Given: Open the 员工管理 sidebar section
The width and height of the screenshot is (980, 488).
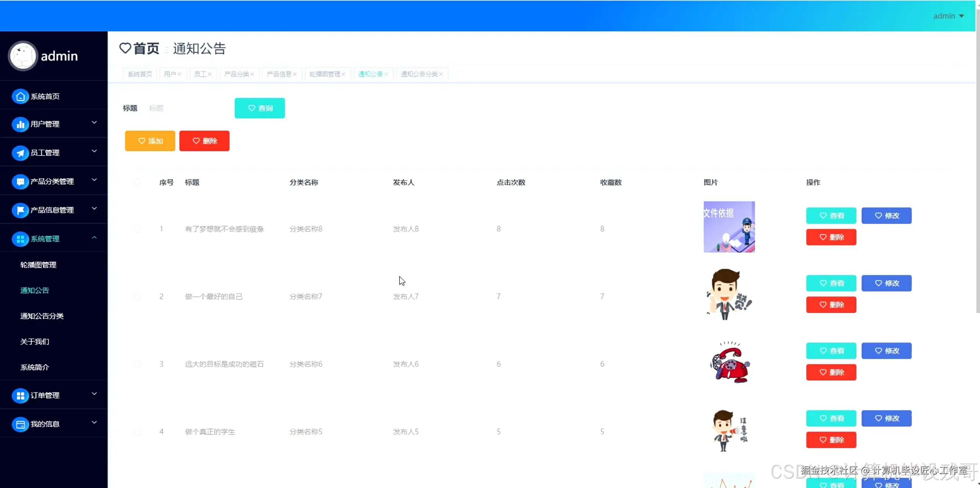Looking at the screenshot, I should 45,152.
